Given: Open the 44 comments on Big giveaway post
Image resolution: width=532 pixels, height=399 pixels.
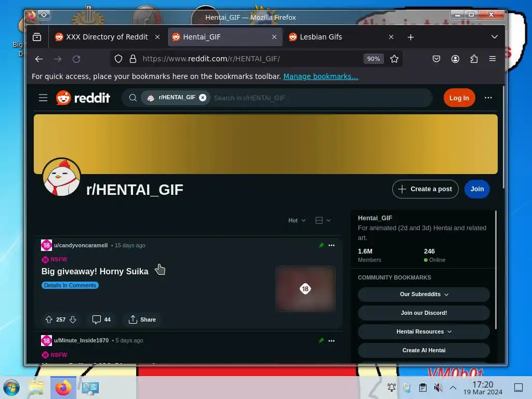Looking at the screenshot, I should click(101, 320).
